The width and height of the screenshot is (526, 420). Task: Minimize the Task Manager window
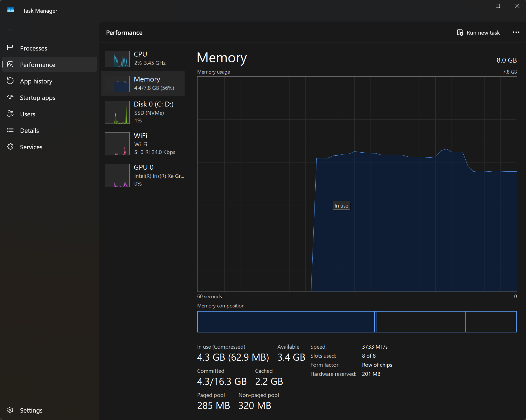(479, 6)
